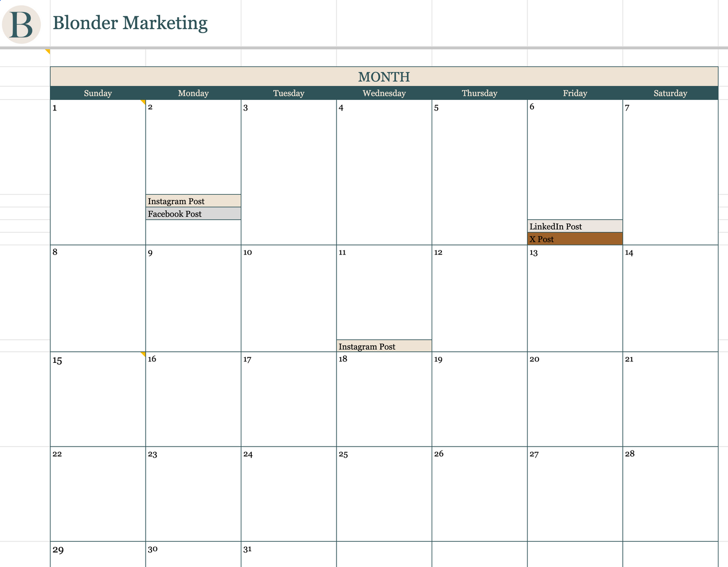The height and width of the screenshot is (567, 728).
Task: Click the brown X Post entry
Action: pyautogui.click(x=575, y=239)
